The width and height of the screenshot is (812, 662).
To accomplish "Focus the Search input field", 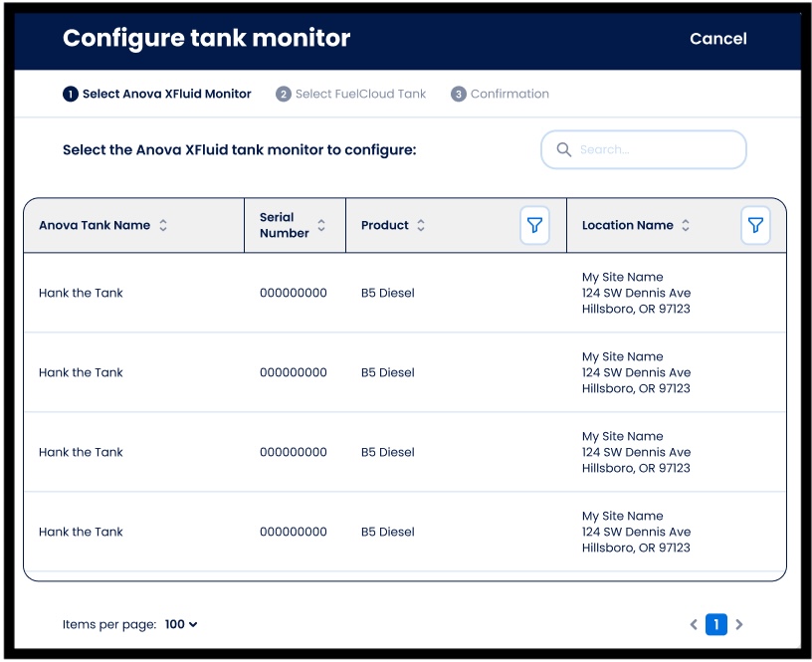I will tap(644, 149).
